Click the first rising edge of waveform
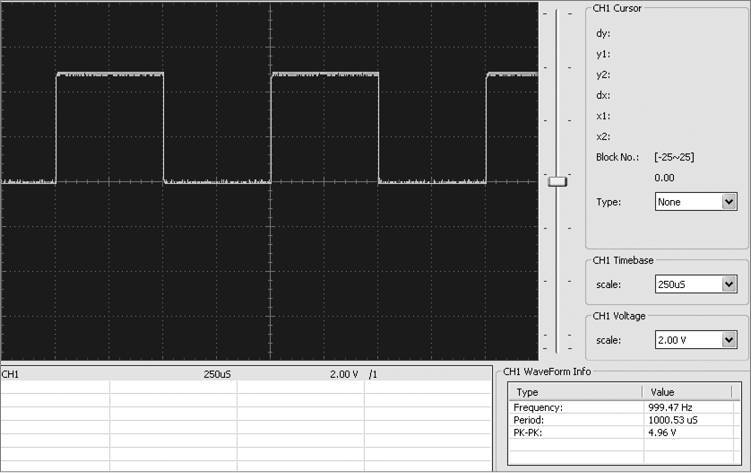The width and height of the screenshot is (752, 473). pyautogui.click(x=56, y=128)
